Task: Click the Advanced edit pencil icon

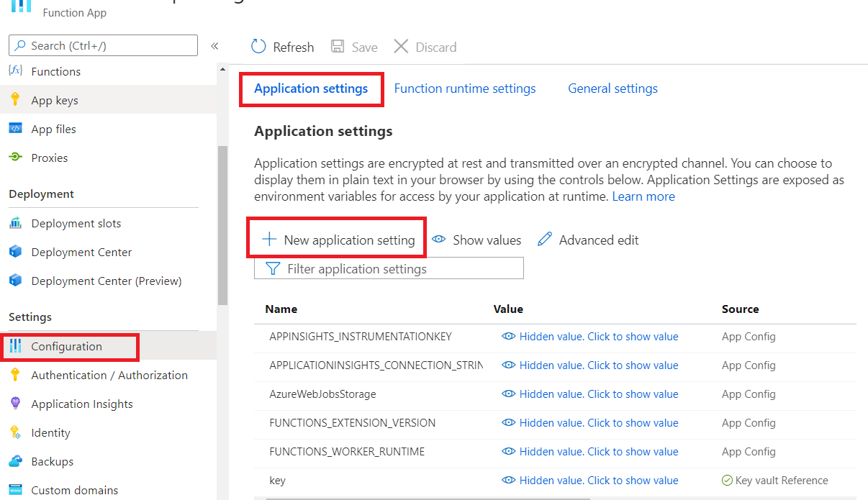Action: pos(545,240)
